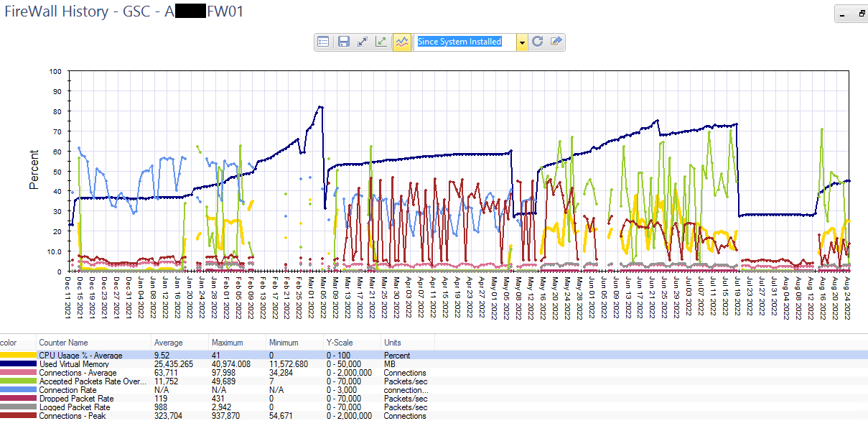
Task: Click the yellow swatch for CPU Usage
Action: click(18, 356)
